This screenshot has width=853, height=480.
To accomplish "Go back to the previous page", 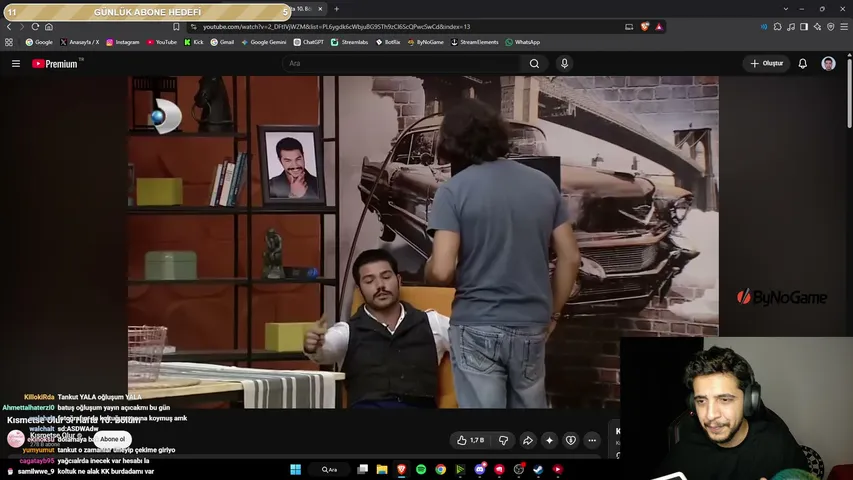I will pos(9,27).
